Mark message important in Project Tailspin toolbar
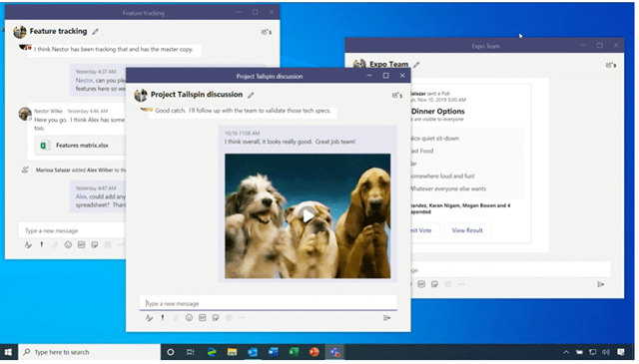The width and height of the screenshot is (639, 364). 163,318
